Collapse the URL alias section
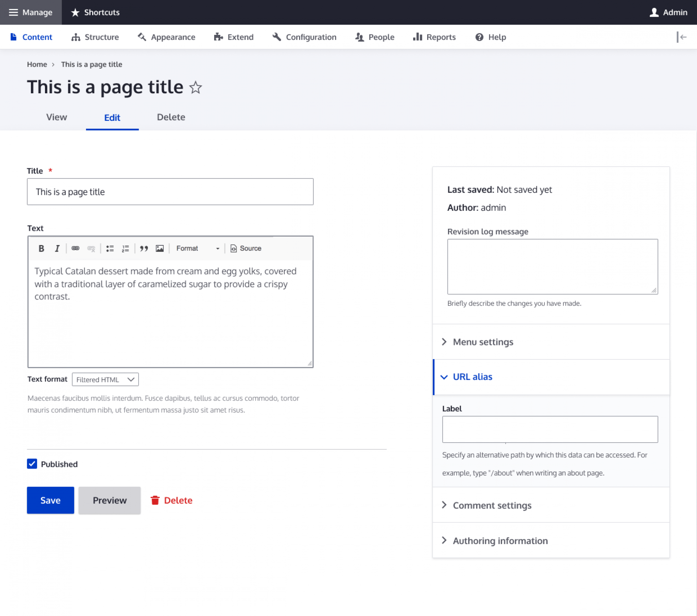This screenshot has width=697, height=616. [472, 377]
